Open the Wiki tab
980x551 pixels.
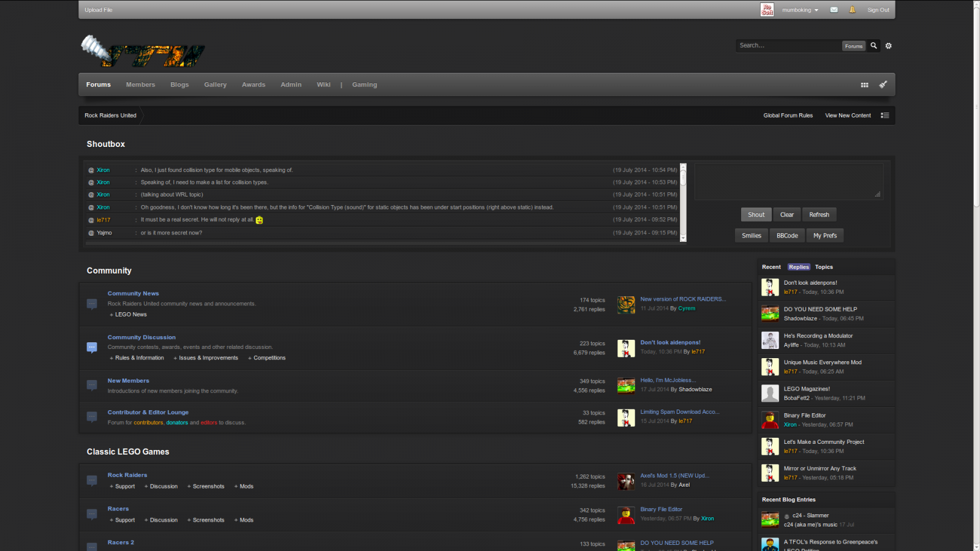(x=323, y=84)
